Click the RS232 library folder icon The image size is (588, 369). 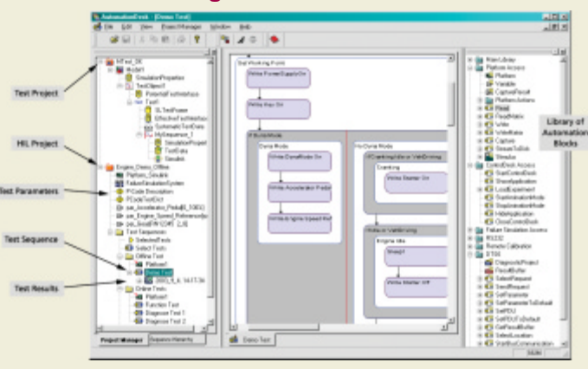click(x=479, y=238)
